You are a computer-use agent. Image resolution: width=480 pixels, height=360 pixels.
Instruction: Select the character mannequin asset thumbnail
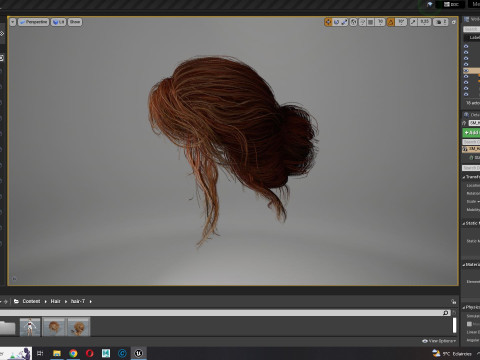pyautogui.click(x=30, y=327)
